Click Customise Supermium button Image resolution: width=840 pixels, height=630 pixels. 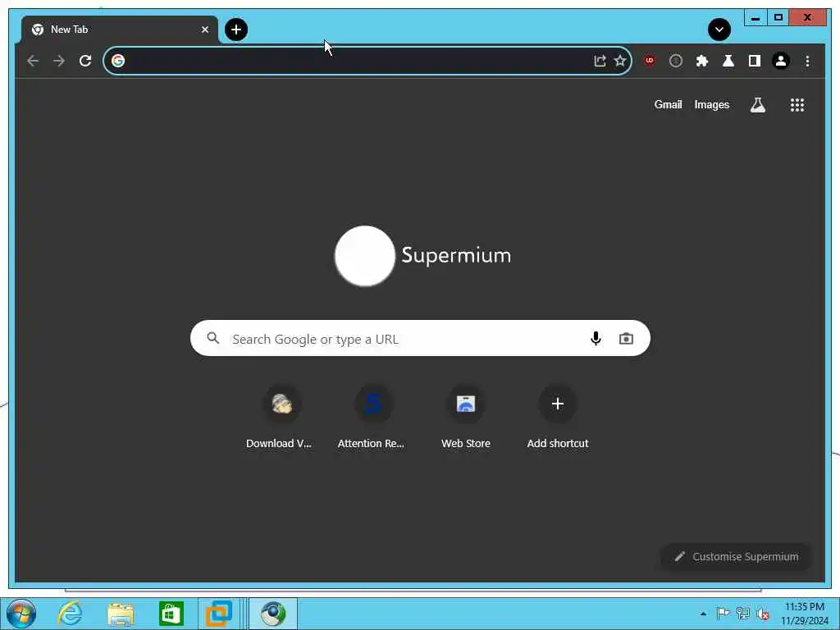click(736, 557)
